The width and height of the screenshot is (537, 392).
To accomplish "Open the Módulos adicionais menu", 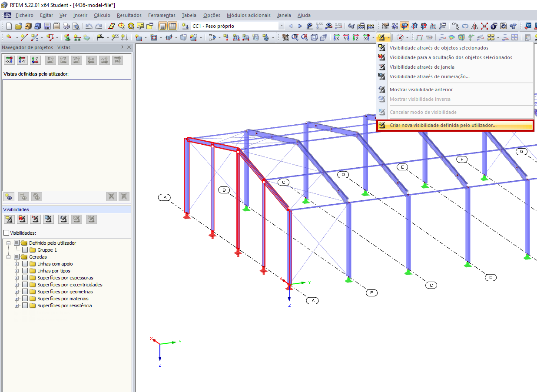I will coord(249,15).
